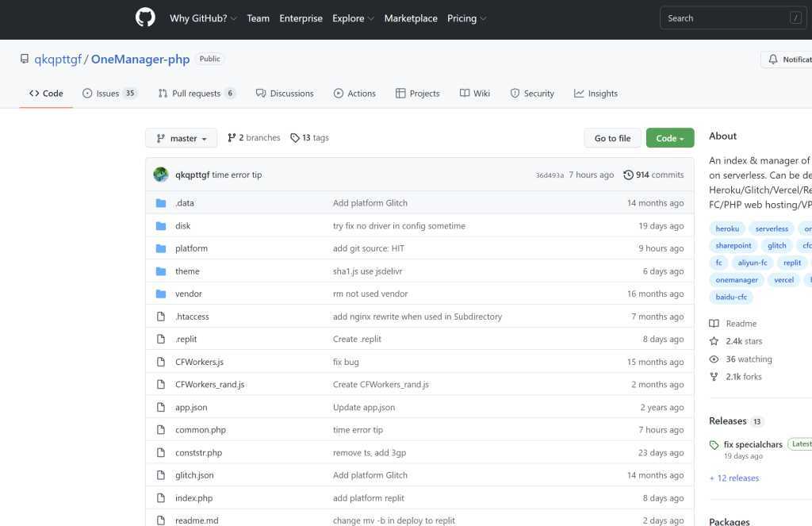Screen dimensions: 812x526
Task: Click the clock history icon beside 914 commits
Action: [628, 175]
